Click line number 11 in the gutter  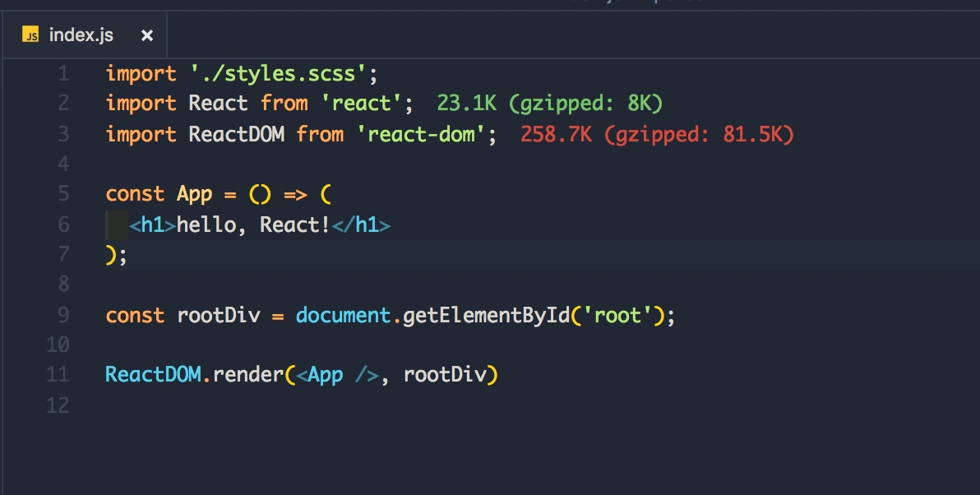coord(58,375)
